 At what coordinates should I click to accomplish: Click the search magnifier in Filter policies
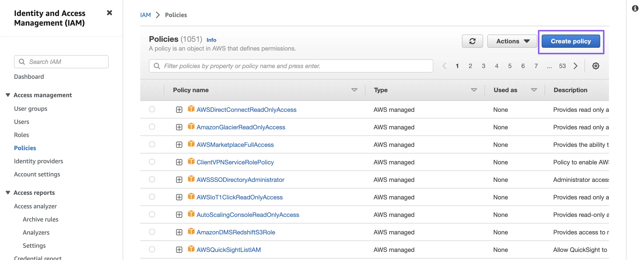pyautogui.click(x=157, y=66)
